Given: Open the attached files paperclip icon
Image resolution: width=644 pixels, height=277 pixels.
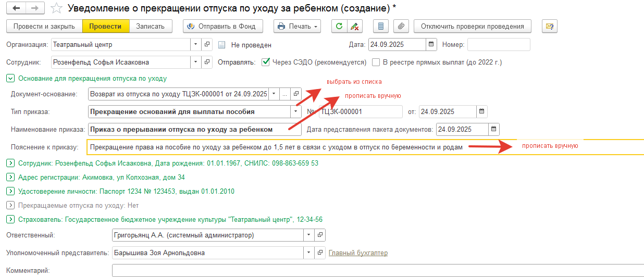Looking at the screenshot, I should 401,26.
